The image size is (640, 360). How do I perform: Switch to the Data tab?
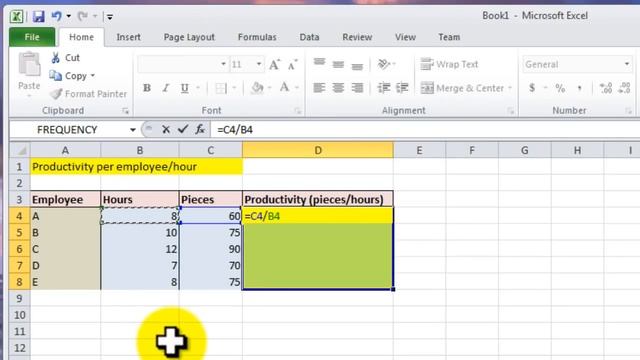(x=309, y=37)
